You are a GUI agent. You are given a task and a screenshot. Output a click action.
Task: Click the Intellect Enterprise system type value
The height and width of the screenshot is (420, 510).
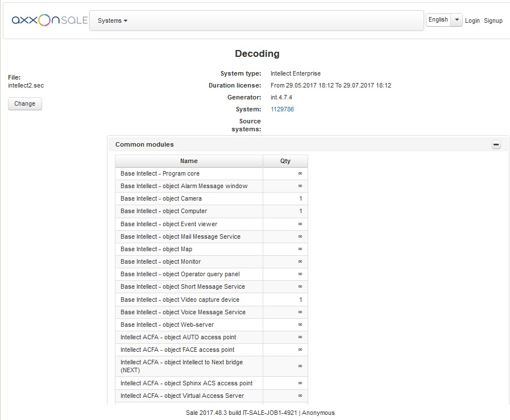(x=295, y=73)
